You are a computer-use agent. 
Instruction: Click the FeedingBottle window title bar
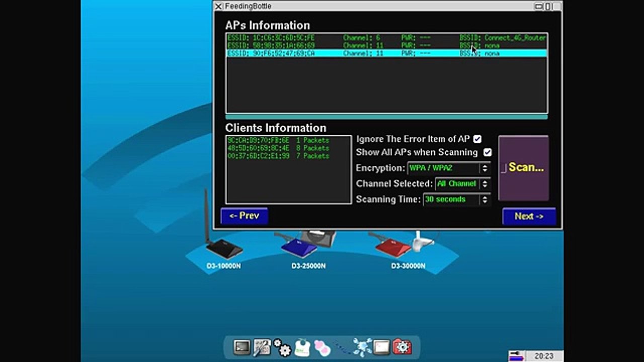pyautogui.click(x=387, y=7)
